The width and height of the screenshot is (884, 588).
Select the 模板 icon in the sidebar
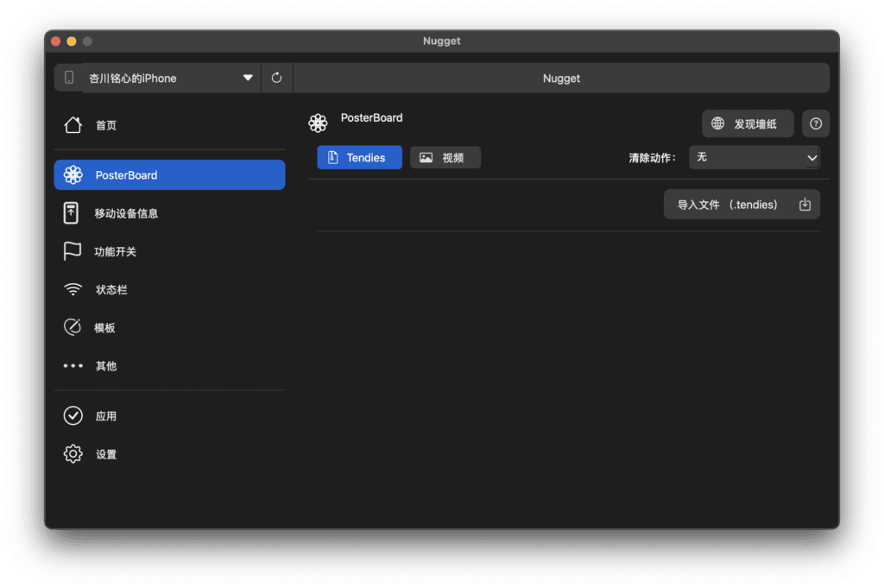(x=73, y=328)
